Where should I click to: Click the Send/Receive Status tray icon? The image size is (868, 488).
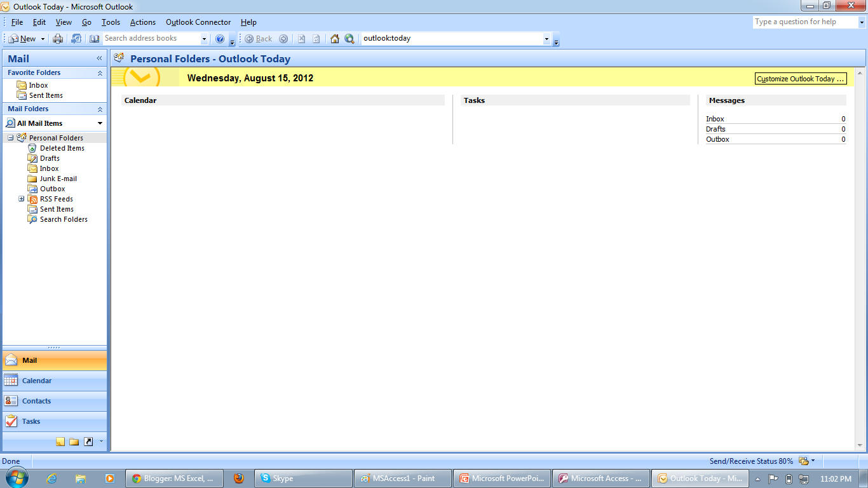click(803, 461)
